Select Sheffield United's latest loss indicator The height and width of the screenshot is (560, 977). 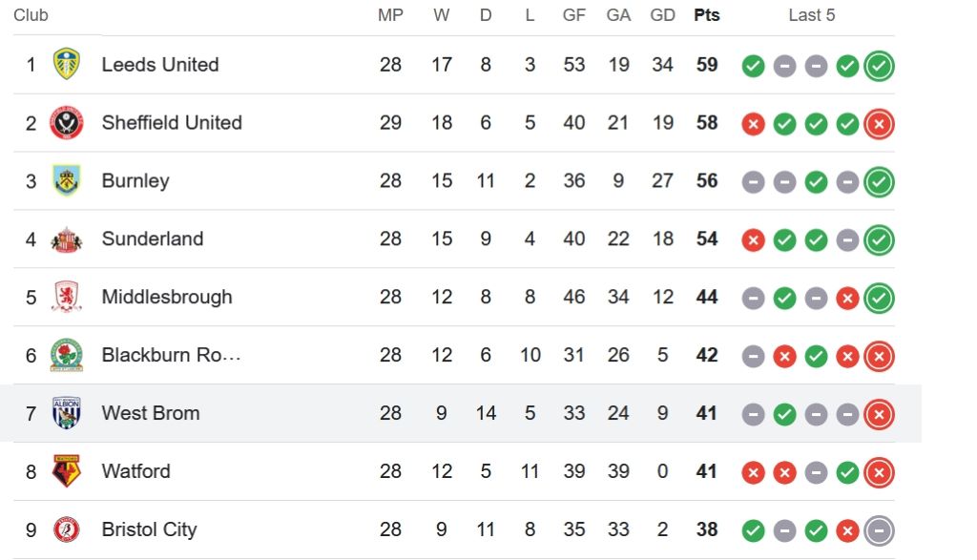click(879, 124)
